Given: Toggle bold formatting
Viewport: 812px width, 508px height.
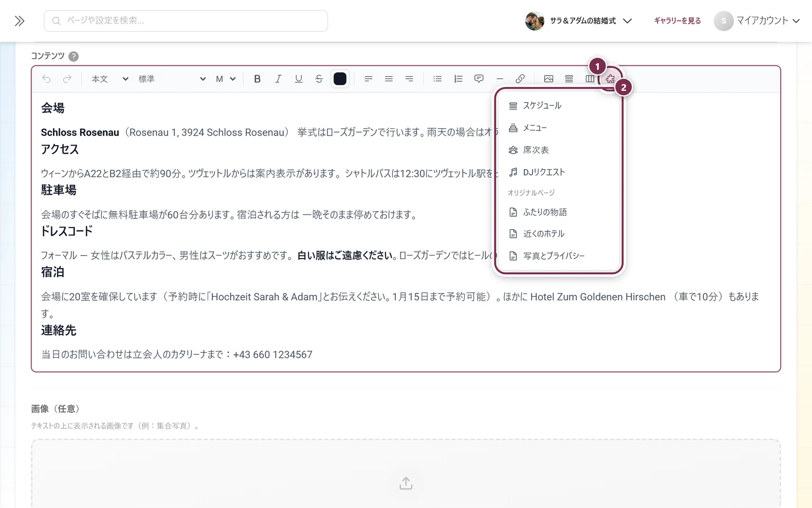Looking at the screenshot, I should (x=257, y=79).
